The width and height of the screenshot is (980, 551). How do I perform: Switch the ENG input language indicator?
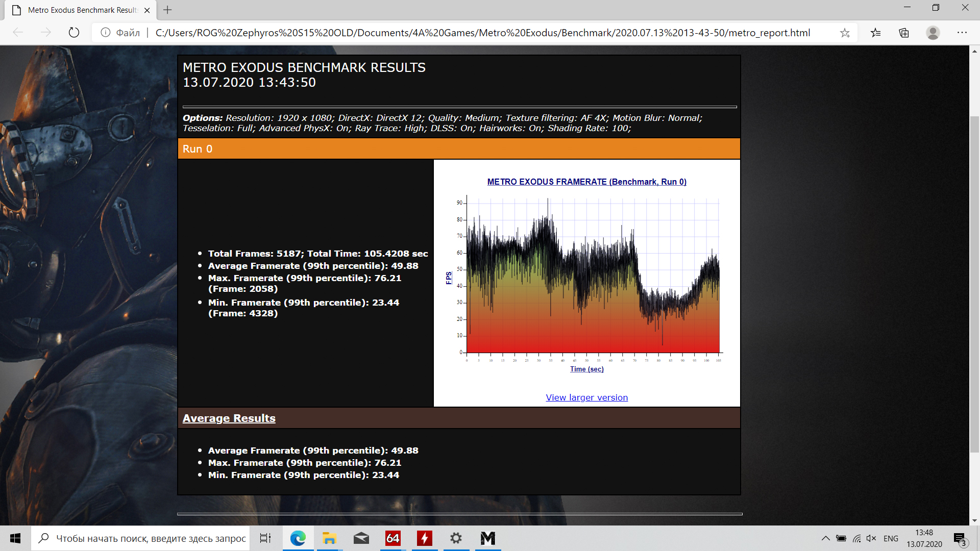point(891,538)
